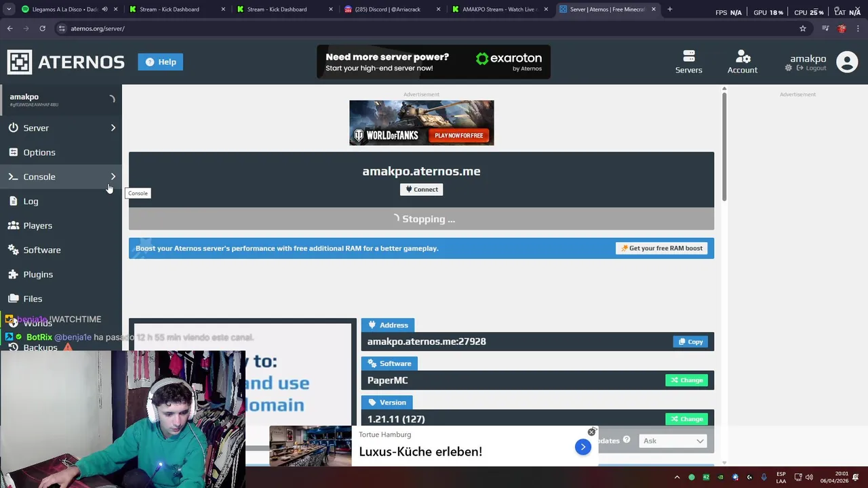868x488 pixels.
Task: Open the Ask updates dropdown
Action: point(673,441)
